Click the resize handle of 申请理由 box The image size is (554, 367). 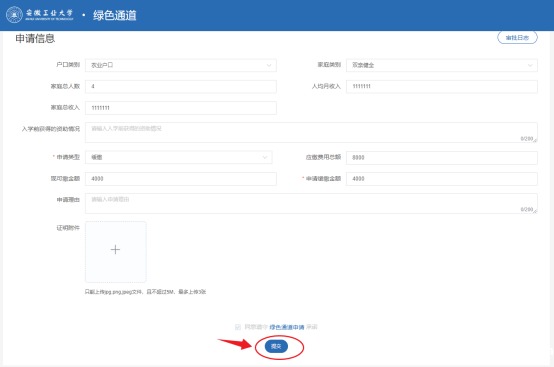point(535,211)
